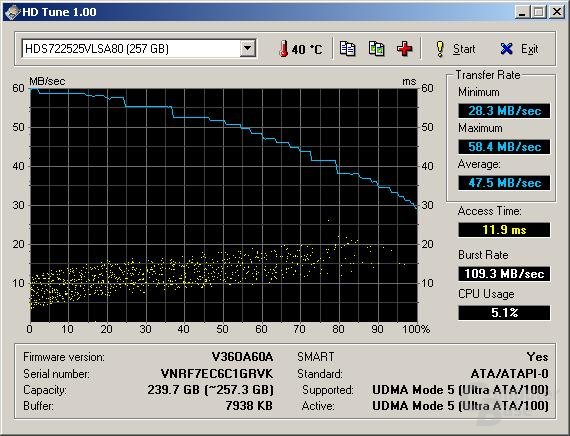Open the red cross health icon
Viewport: 570px width, 436px height.
coord(405,49)
